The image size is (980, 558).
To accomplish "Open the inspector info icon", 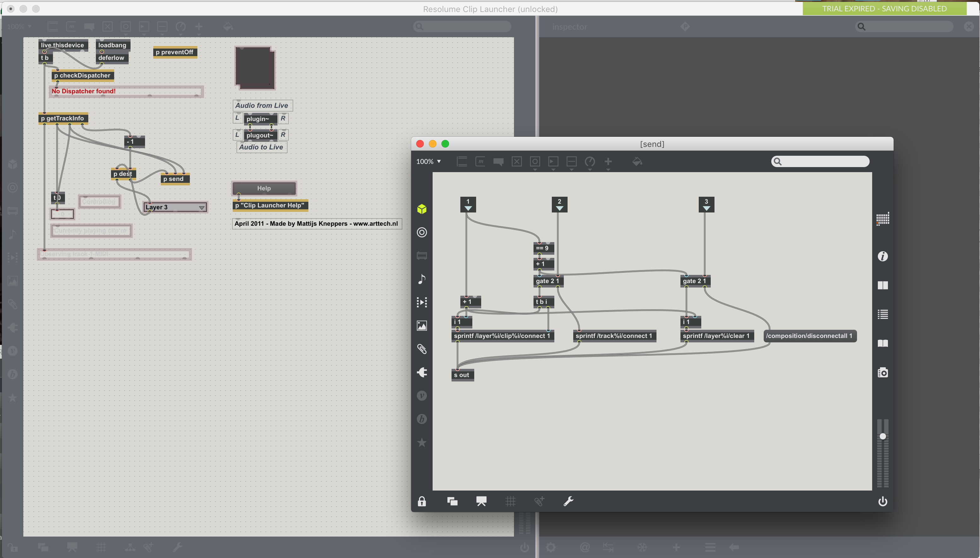I will 883,256.
